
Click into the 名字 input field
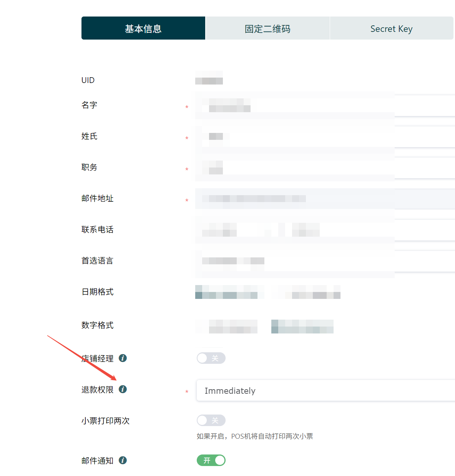(325, 105)
